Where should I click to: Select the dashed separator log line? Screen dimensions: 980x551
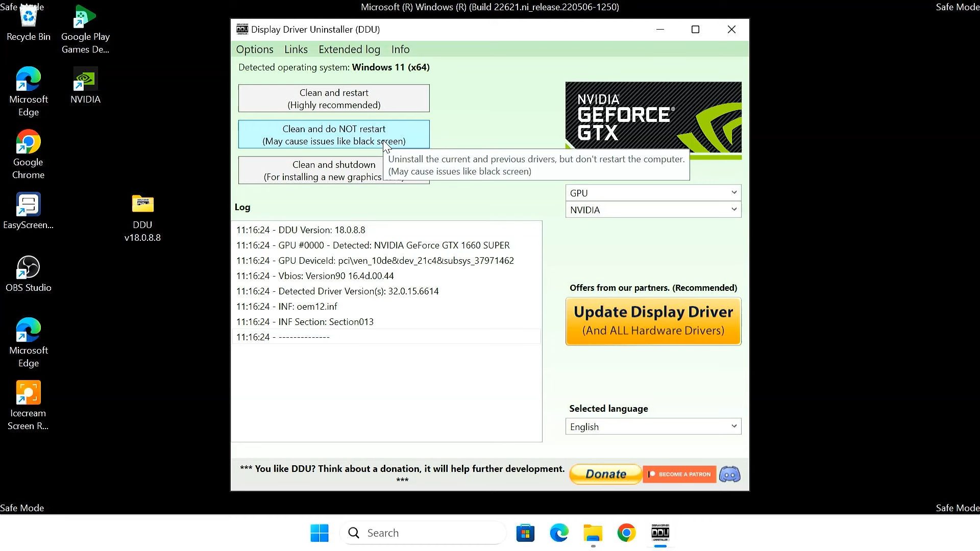(x=386, y=337)
